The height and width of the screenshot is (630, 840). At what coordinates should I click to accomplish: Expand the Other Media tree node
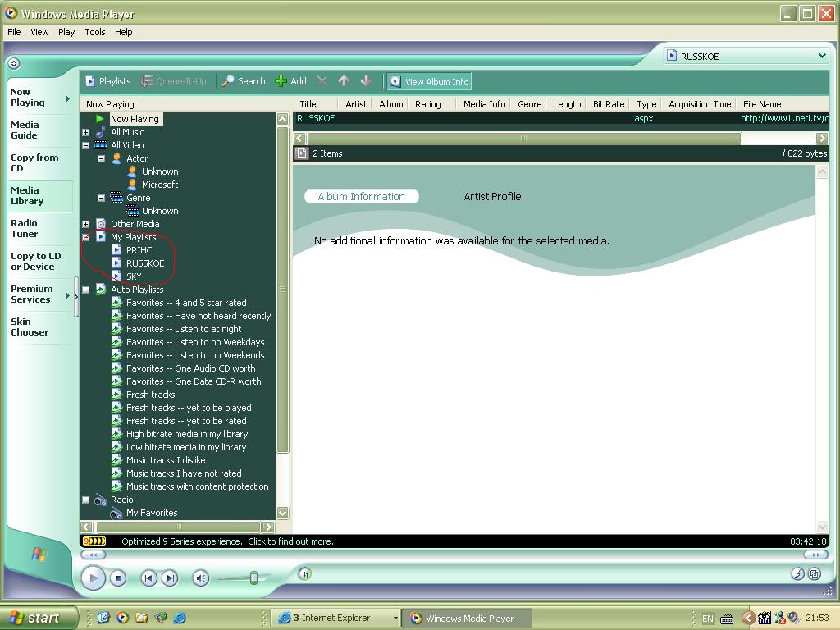click(85, 224)
